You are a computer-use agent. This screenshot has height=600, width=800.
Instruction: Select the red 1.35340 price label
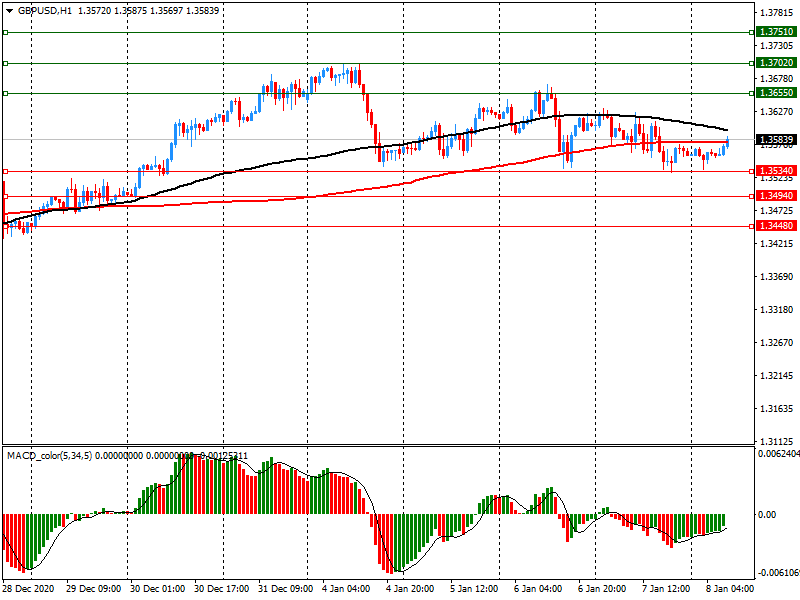click(776, 171)
